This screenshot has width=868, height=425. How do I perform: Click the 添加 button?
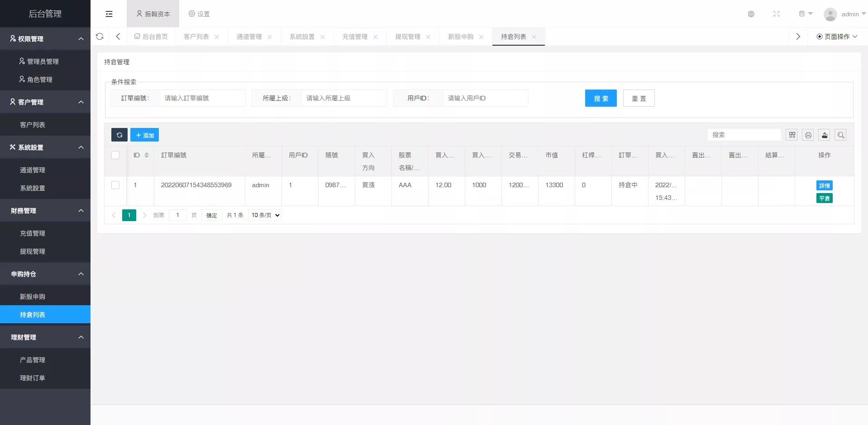(145, 135)
